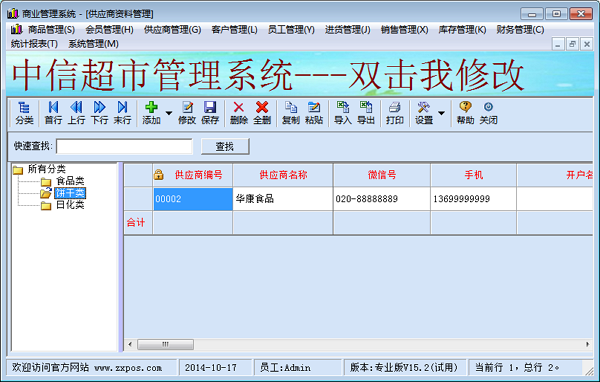Paste the record with 粘贴

(x=314, y=113)
